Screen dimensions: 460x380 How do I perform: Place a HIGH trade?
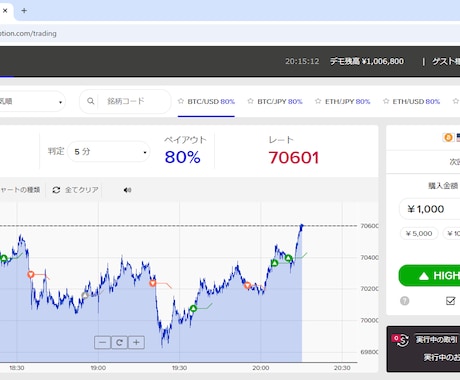click(429, 276)
